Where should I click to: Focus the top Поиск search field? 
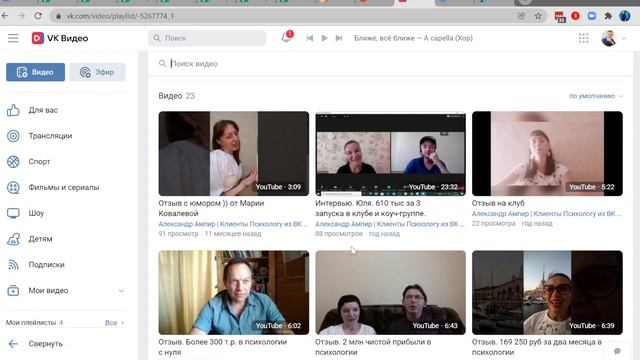click(x=207, y=38)
